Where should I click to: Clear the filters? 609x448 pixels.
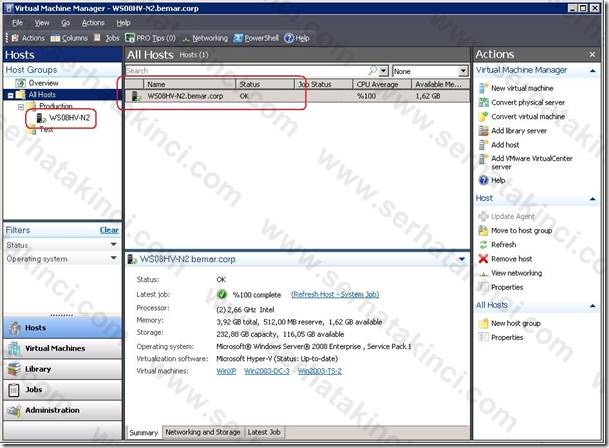pos(109,230)
